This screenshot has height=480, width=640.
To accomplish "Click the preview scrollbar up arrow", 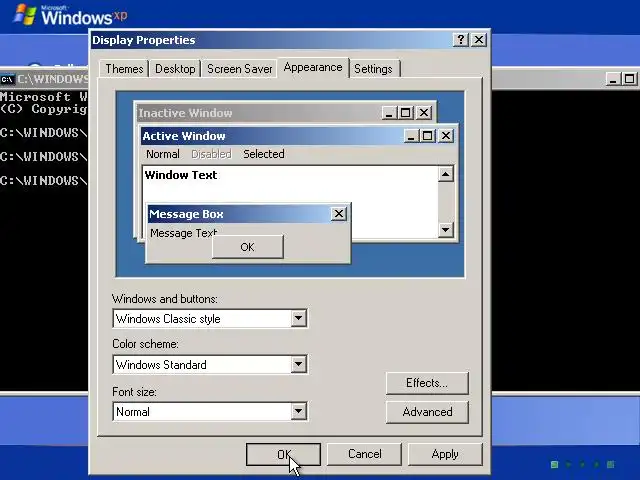I will (446, 174).
